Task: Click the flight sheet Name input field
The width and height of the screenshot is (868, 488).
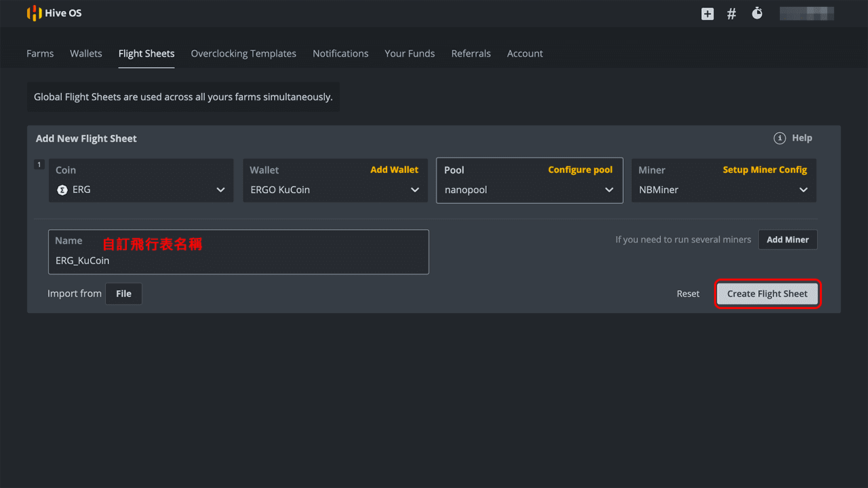Action: [x=238, y=260]
